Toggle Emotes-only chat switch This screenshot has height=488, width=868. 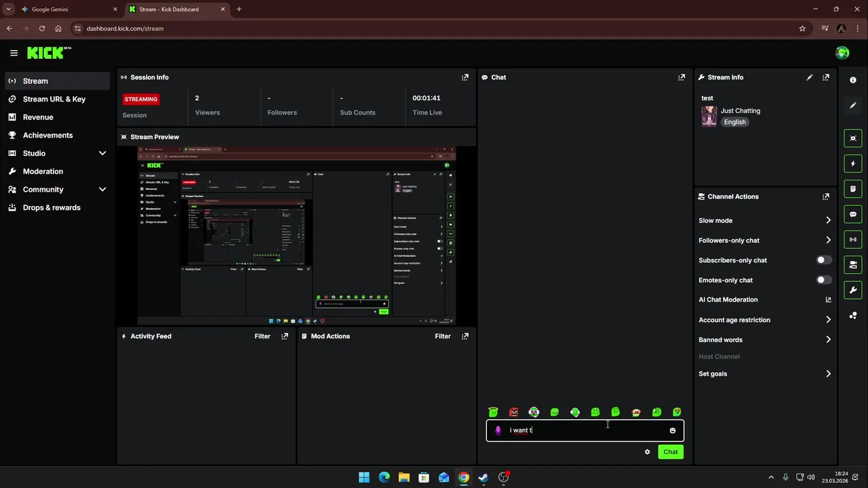(x=824, y=280)
